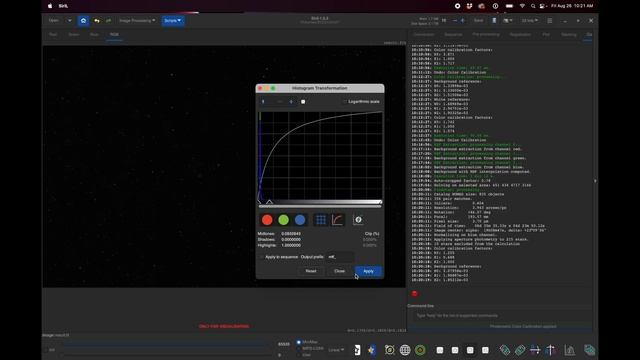Open the Linear display mode dropdown
This screenshot has width=640, height=360.
(x=336, y=350)
